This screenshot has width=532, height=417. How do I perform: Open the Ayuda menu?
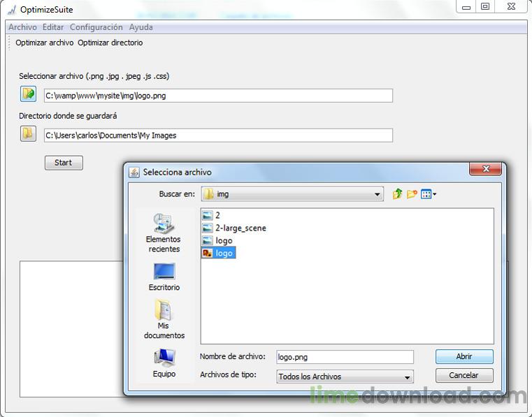tap(141, 27)
